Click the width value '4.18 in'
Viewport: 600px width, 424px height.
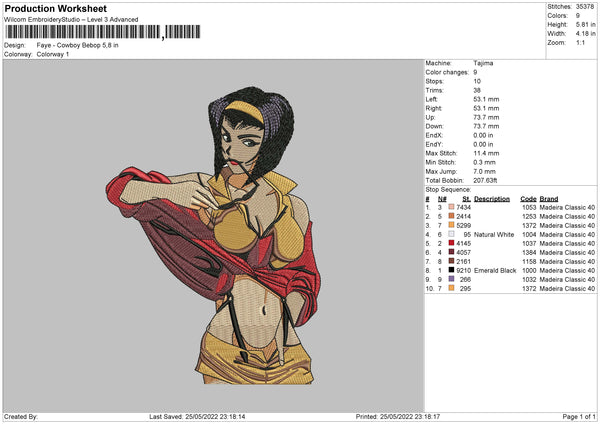pyautogui.click(x=585, y=34)
